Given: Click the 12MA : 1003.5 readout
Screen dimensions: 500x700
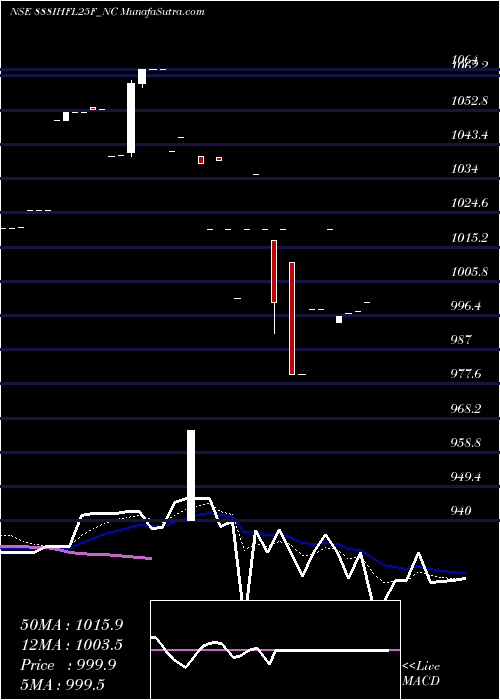Looking at the screenshot, I should [x=72, y=645].
